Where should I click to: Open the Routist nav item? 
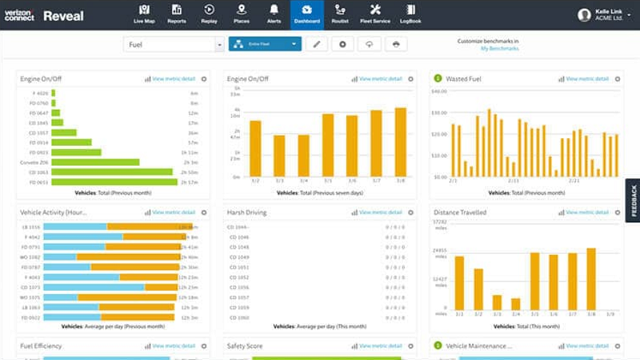point(340,15)
